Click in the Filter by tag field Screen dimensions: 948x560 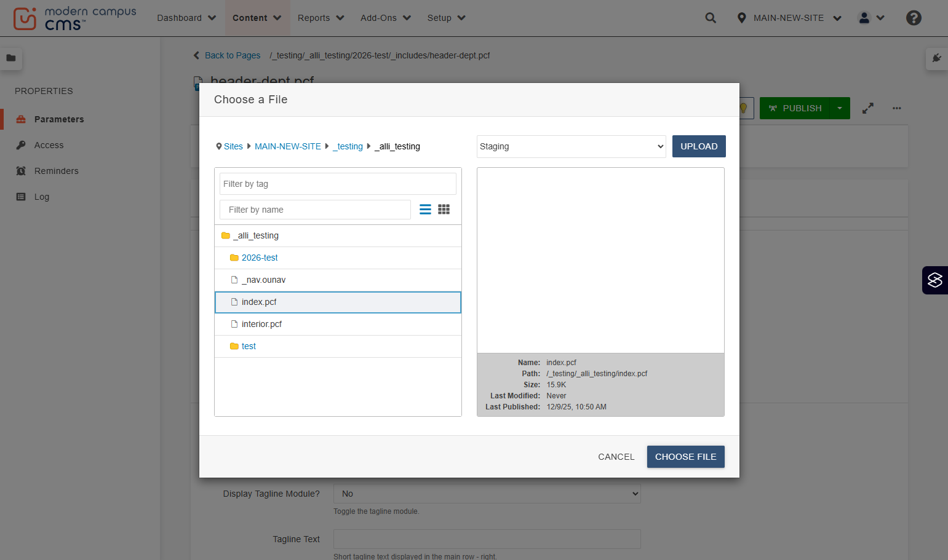pos(338,184)
